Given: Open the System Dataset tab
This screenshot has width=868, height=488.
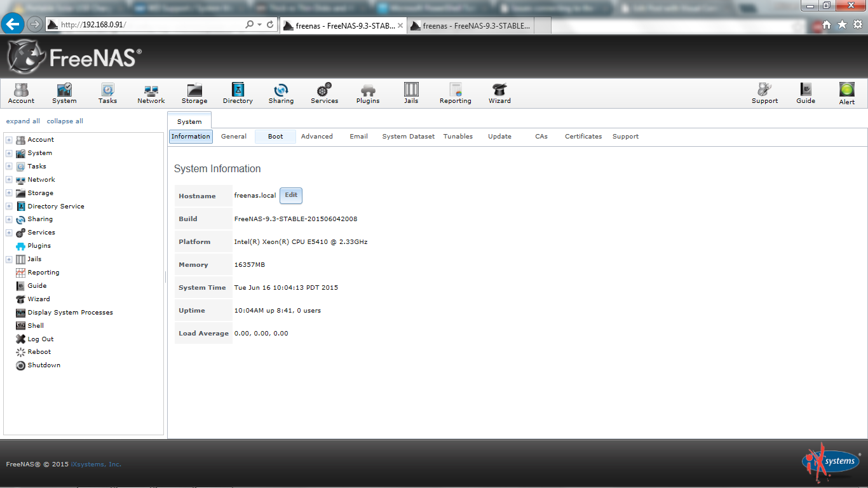Looking at the screenshot, I should 408,137.
